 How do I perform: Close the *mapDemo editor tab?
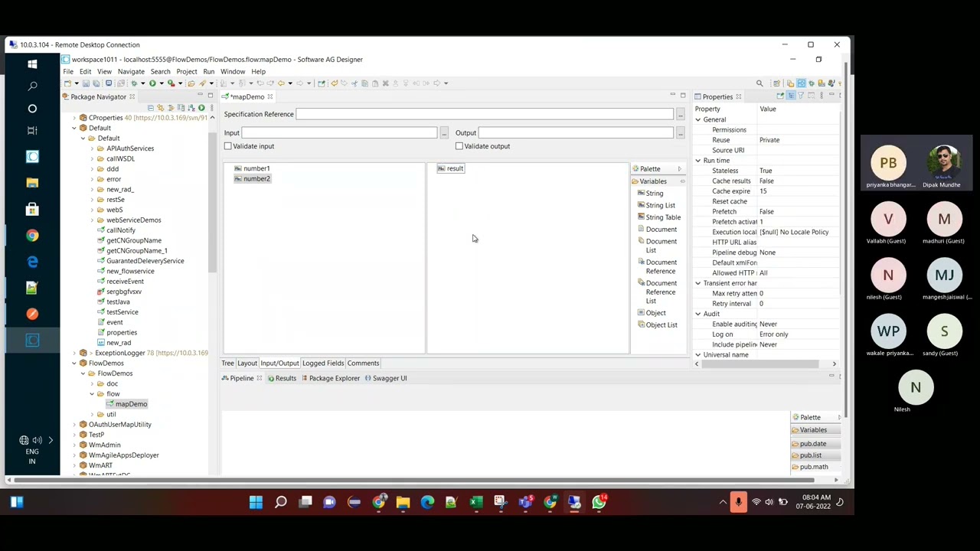269,96
